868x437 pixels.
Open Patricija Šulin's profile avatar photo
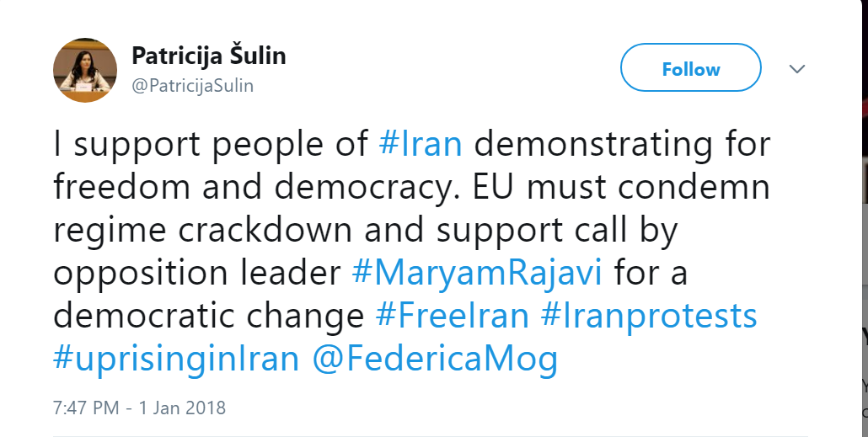point(85,71)
